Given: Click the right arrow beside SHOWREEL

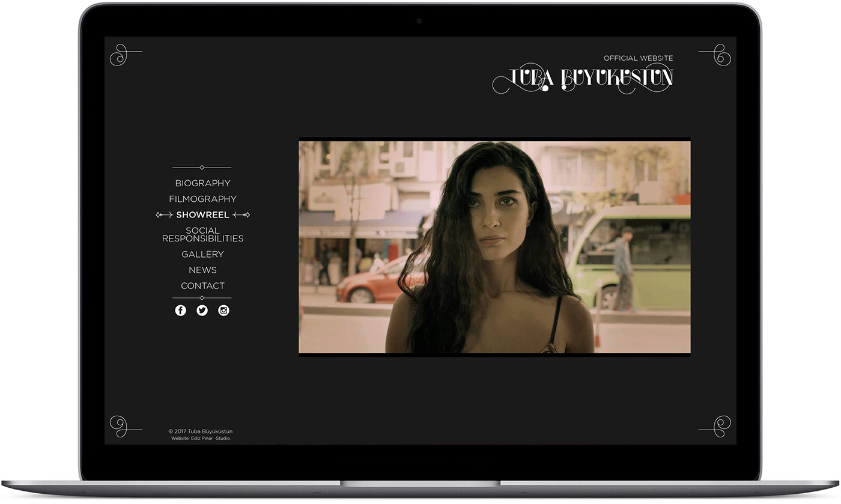Looking at the screenshot, I should [x=243, y=214].
